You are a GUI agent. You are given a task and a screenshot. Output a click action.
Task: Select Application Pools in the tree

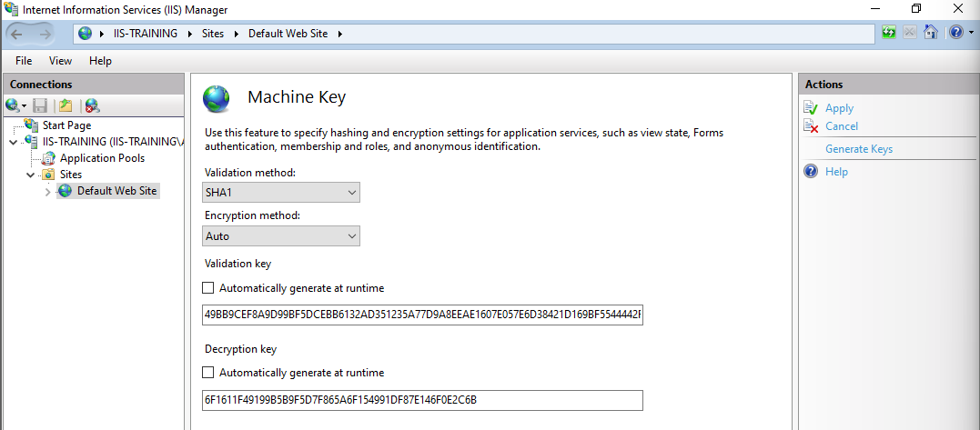[102, 158]
